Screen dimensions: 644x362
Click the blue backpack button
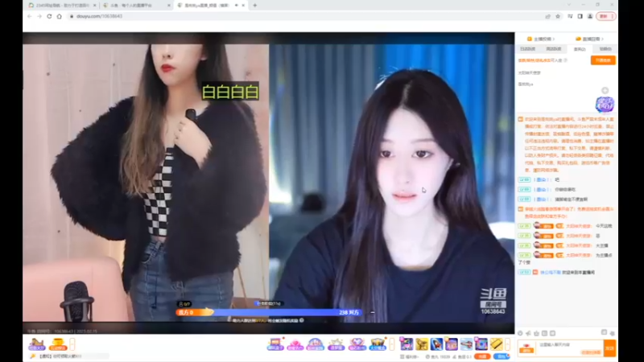(x=501, y=356)
